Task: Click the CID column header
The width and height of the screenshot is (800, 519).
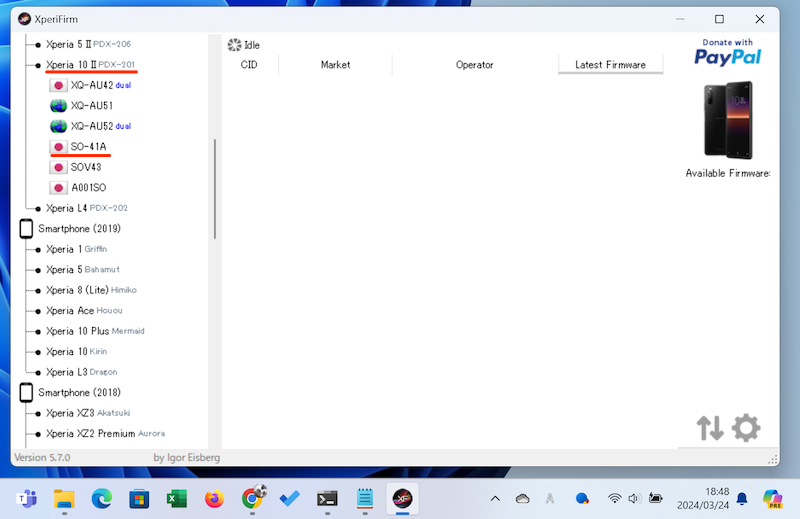Action: click(249, 65)
